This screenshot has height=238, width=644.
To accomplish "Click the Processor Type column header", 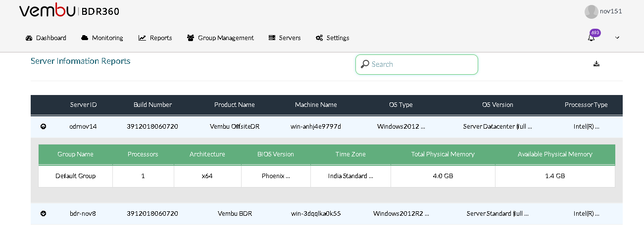I will 586,105.
